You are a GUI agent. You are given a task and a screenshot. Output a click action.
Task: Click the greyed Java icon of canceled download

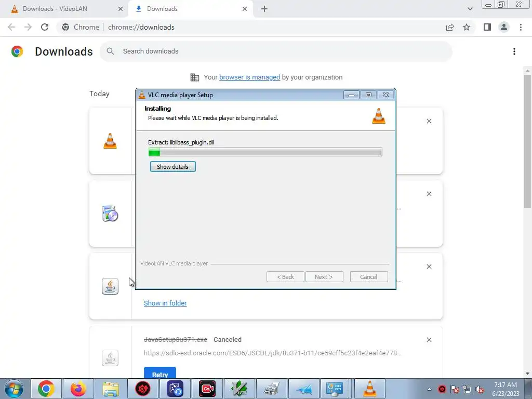[110, 358]
